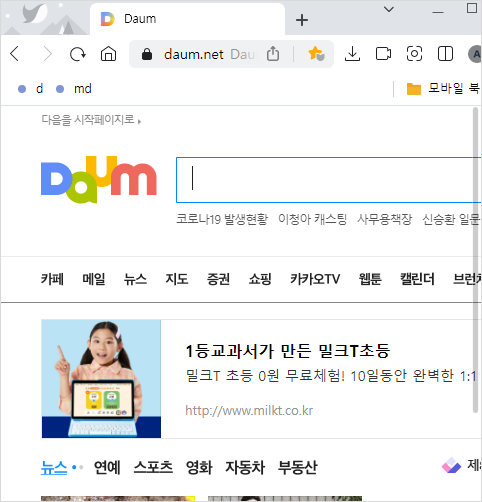Open the 증권 service menu
This screenshot has width=482, height=502.
(218, 279)
